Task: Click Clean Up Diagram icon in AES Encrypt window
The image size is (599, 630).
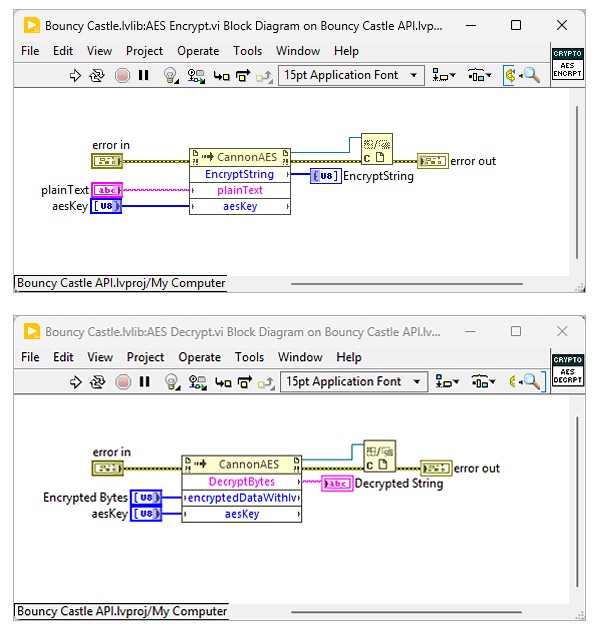Action: point(510,75)
